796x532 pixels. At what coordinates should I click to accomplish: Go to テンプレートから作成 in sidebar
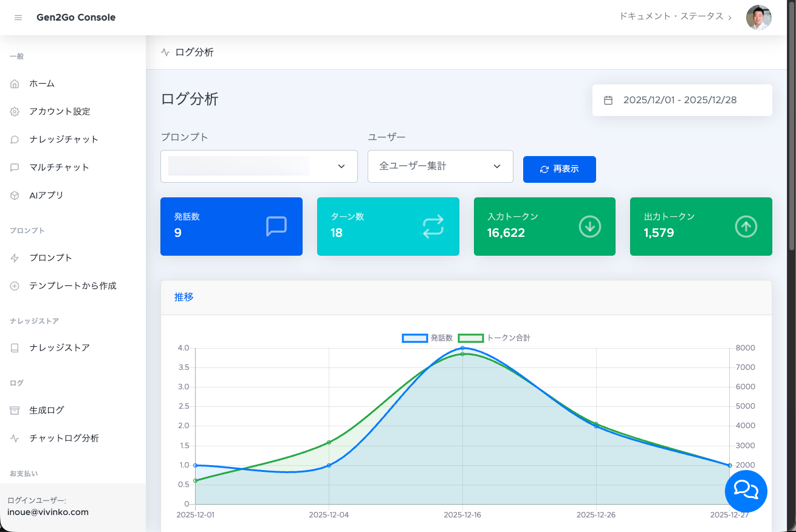[72, 286]
